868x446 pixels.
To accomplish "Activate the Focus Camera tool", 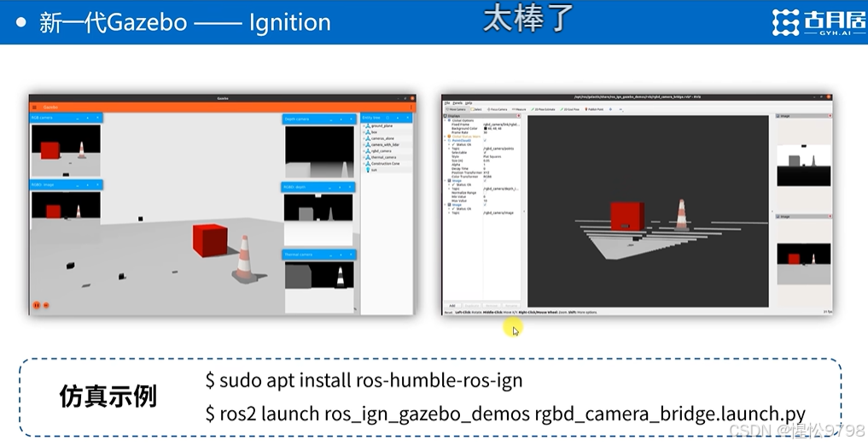I will point(497,109).
